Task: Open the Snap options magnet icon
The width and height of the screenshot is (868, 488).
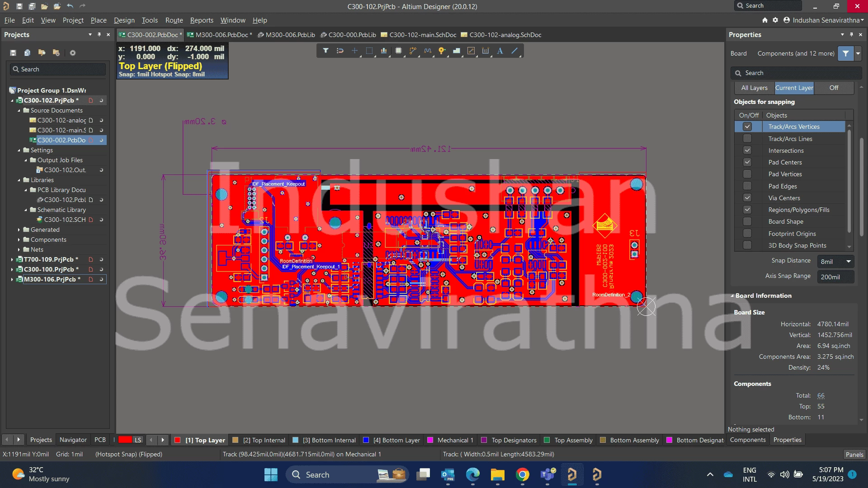Action: coord(340,51)
